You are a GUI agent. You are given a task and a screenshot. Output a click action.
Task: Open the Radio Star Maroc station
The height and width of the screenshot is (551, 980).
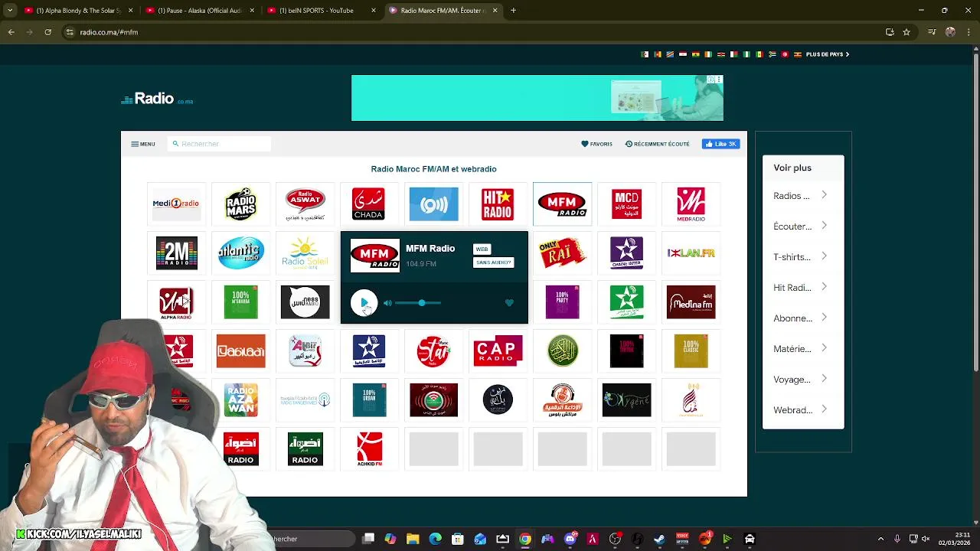[433, 350]
